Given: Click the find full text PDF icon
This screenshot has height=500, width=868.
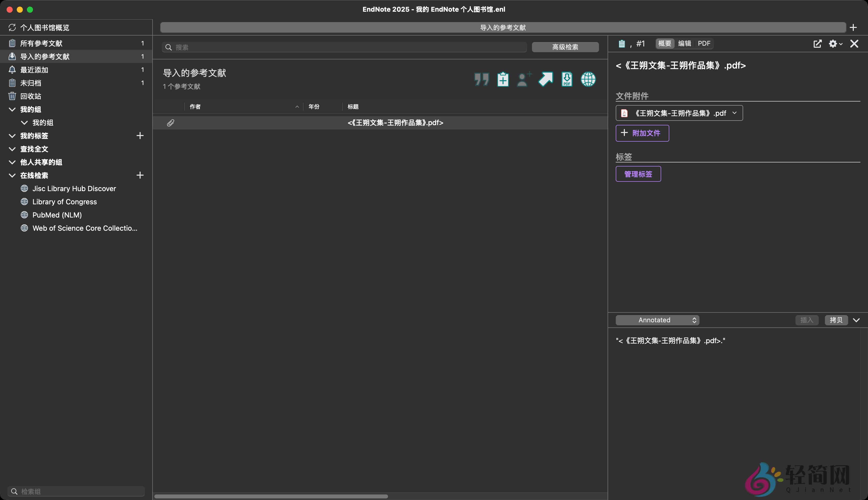Looking at the screenshot, I should click(x=567, y=79).
